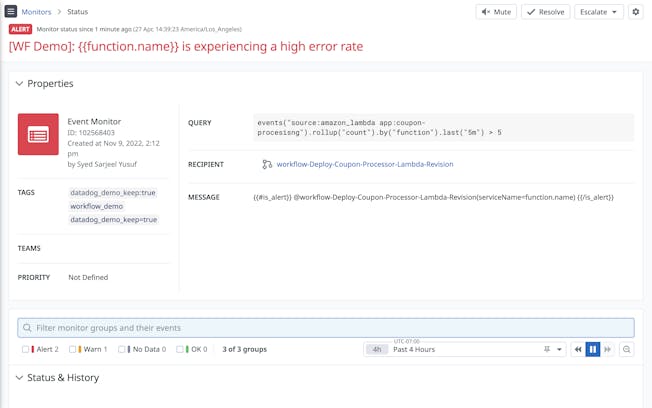The image size is (652, 408).
Task: Click the pin icon in time selector
Action: (547, 349)
